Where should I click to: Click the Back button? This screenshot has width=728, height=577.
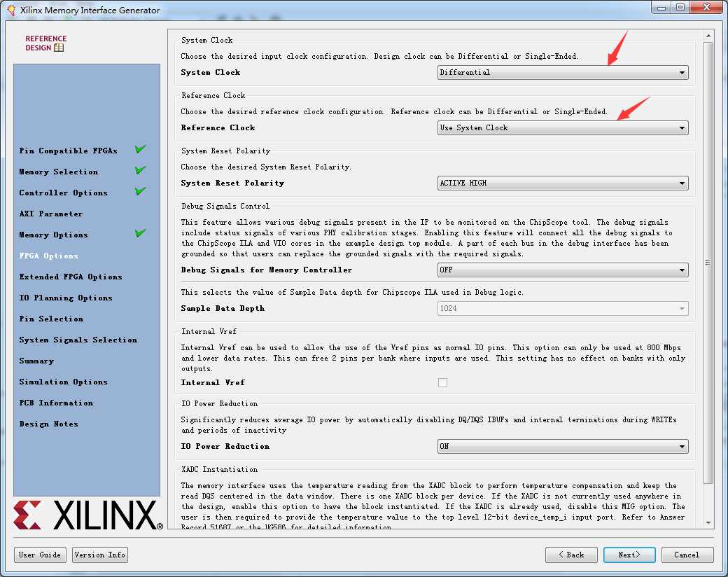571,555
